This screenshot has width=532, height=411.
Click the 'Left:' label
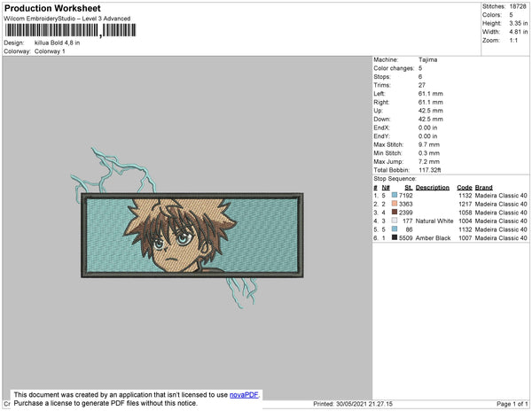(379, 94)
